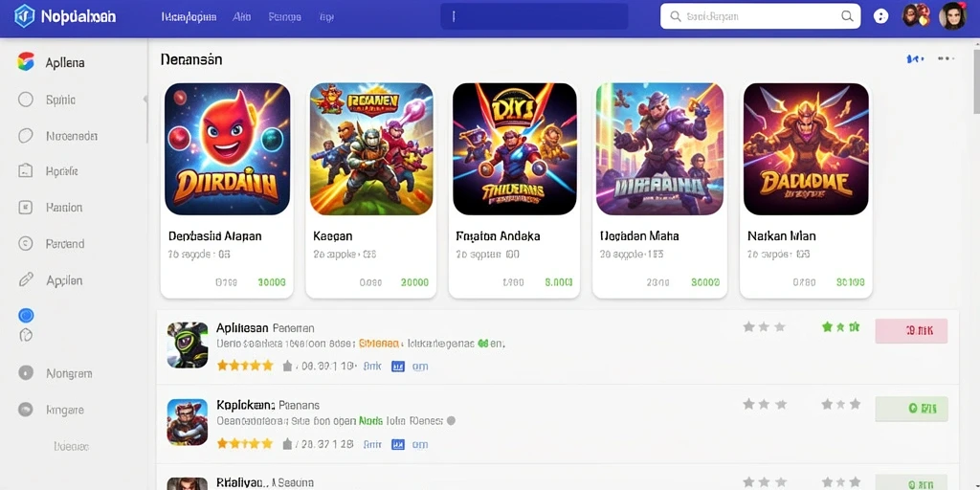Open the Iloadopions top navigation item

pyautogui.click(x=189, y=17)
